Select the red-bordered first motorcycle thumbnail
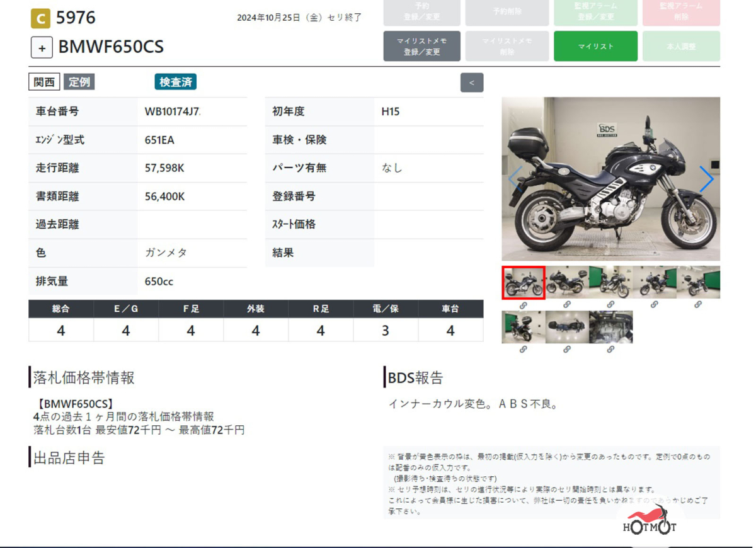Image resolution: width=756 pixels, height=548 pixels. 523,282
